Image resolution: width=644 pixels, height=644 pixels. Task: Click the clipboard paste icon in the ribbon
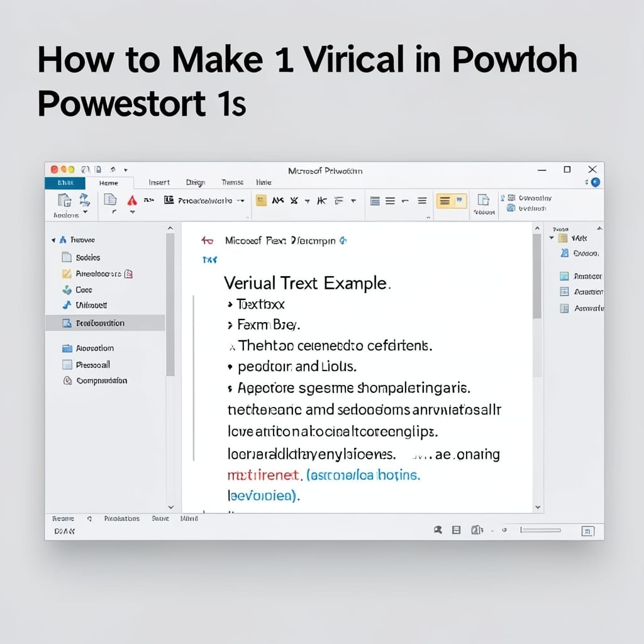[x=65, y=200]
